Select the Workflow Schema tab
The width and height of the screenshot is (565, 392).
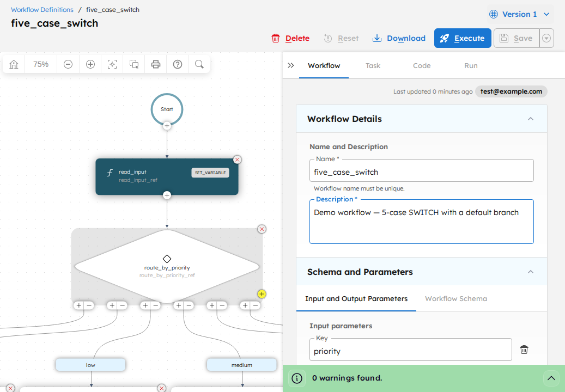[456, 299]
